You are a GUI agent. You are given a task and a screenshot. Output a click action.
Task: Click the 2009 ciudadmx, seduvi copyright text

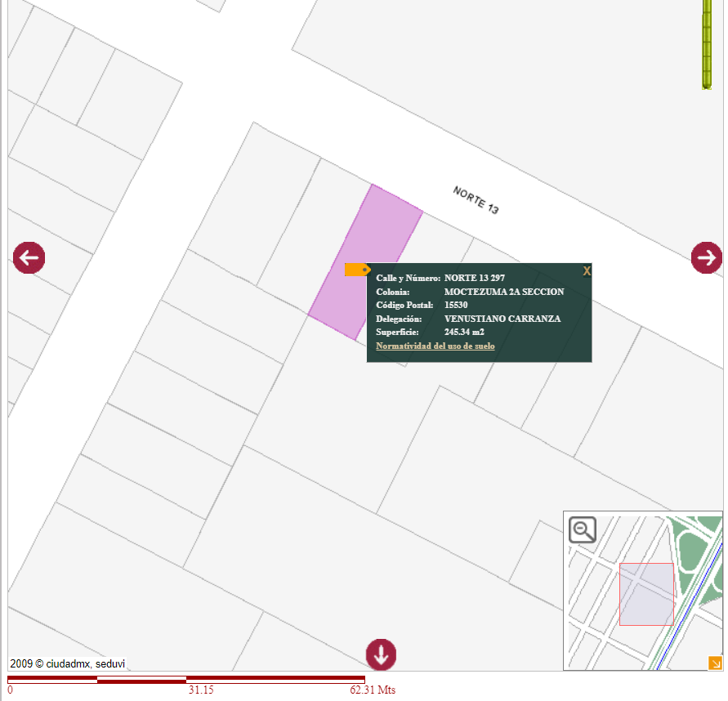[67, 664]
